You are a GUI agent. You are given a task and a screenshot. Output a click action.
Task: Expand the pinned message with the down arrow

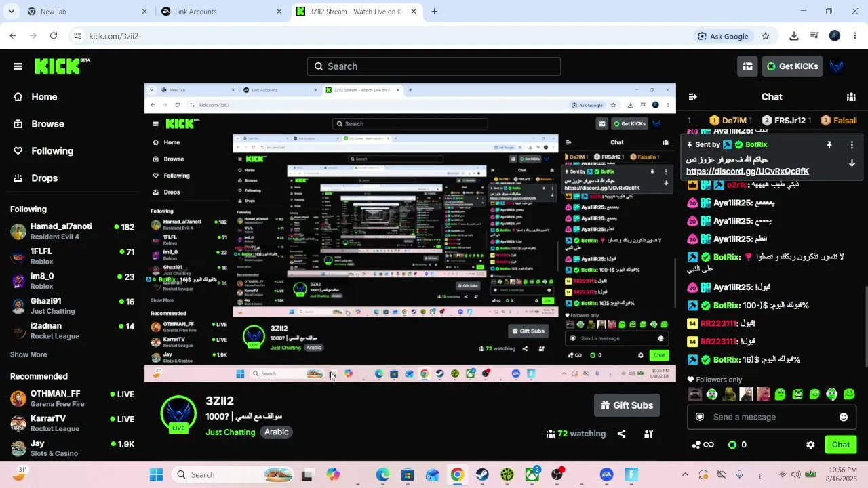click(852, 163)
